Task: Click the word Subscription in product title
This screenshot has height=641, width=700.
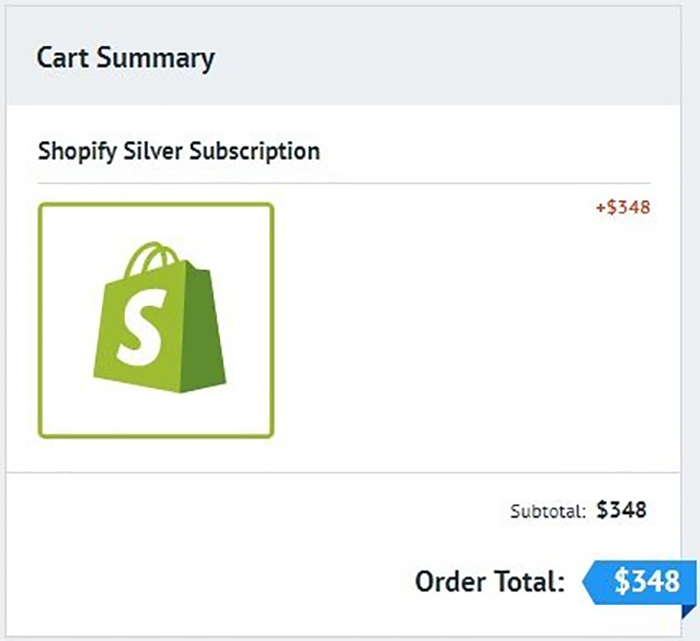Action: (x=254, y=152)
